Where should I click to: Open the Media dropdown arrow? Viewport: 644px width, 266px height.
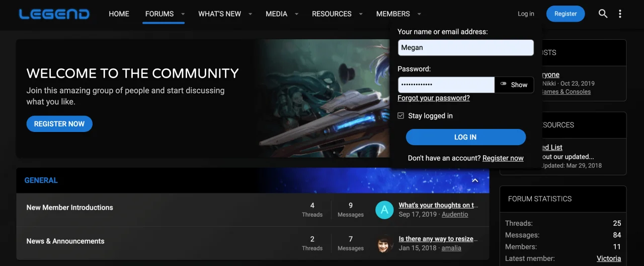(297, 14)
